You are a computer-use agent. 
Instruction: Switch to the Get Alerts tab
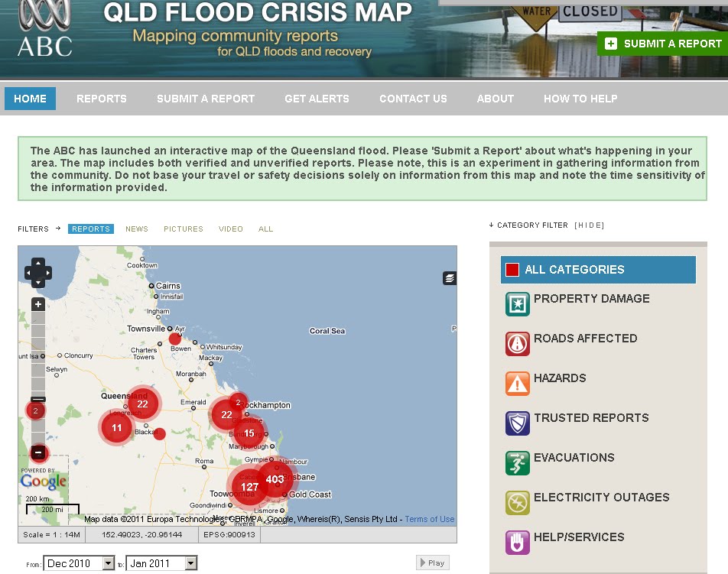(x=317, y=99)
